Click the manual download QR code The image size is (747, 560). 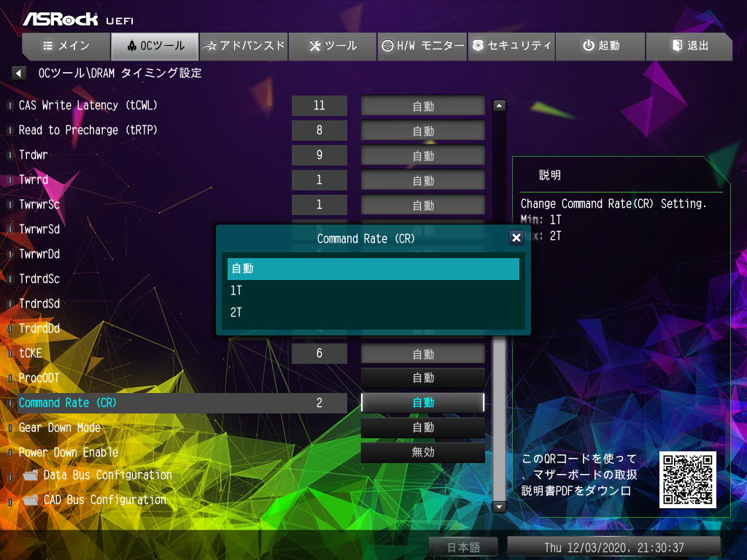(687, 480)
